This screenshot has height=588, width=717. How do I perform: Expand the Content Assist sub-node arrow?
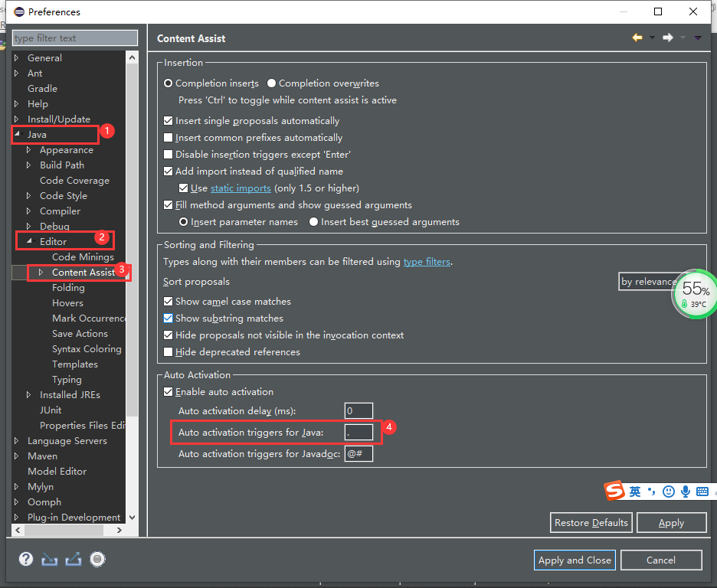click(41, 273)
